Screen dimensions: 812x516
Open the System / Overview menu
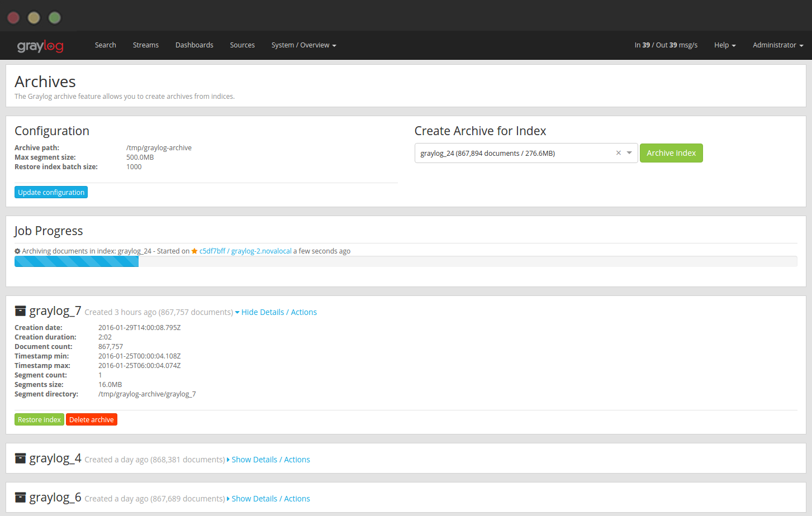pos(303,45)
